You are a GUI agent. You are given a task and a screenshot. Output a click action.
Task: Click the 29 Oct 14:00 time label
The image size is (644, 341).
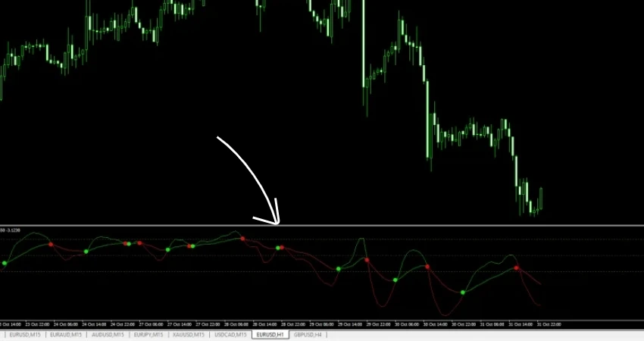350,324
